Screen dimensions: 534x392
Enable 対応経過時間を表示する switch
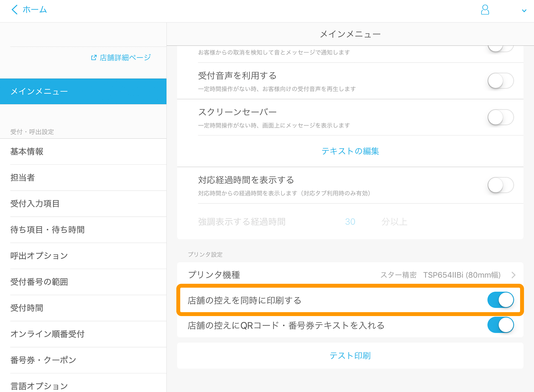[x=500, y=185]
